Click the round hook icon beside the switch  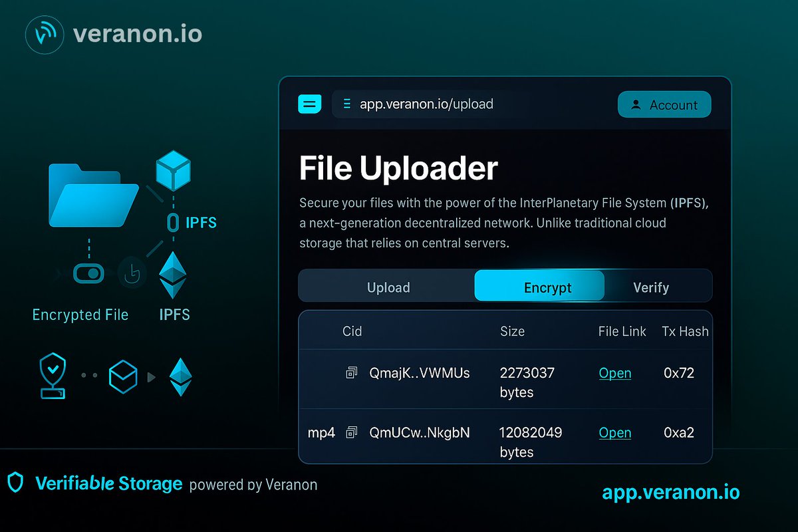(x=132, y=273)
